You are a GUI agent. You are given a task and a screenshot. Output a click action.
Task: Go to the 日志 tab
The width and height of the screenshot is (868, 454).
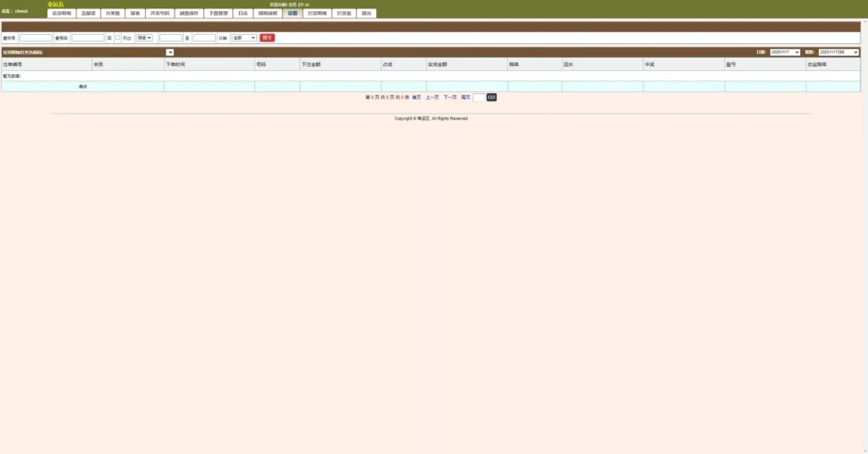click(242, 14)
